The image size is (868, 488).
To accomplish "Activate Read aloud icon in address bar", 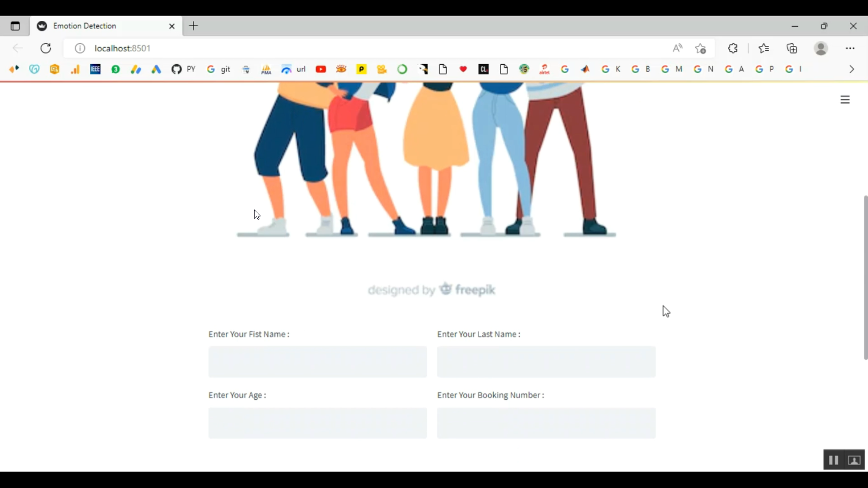I will [677, 48].
